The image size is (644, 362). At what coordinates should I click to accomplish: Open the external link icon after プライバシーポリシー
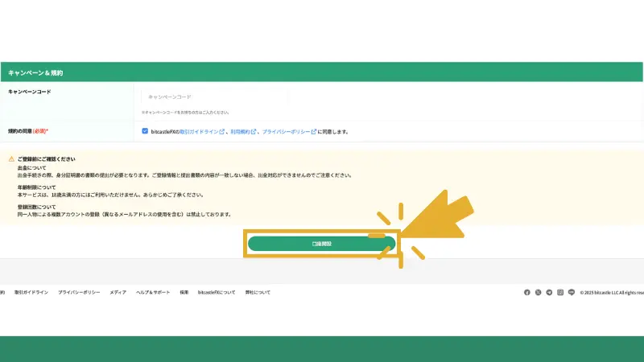point(314,132)
